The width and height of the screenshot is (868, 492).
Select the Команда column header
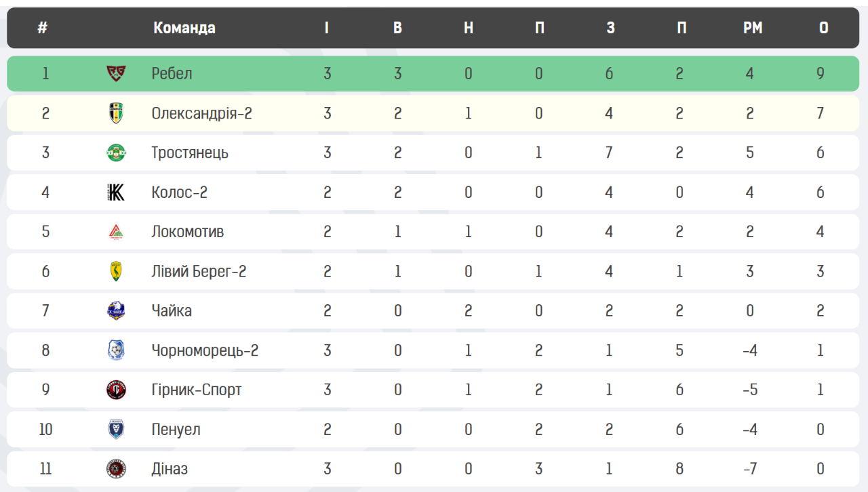(184, 28)
